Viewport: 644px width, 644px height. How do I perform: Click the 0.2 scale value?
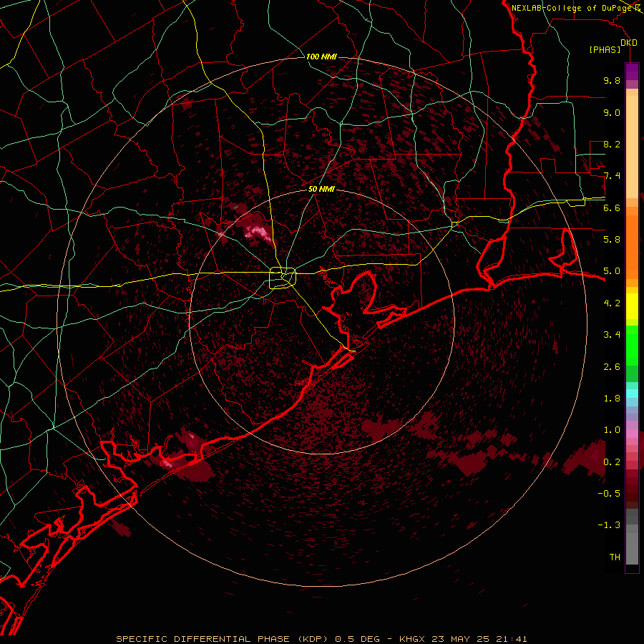[x=612, y=462]
